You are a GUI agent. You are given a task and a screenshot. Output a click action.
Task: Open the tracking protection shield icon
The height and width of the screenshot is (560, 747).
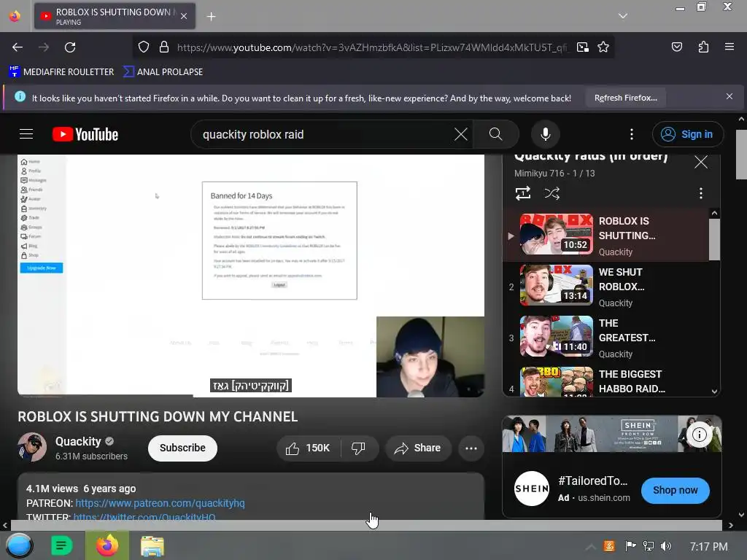point(144,47)
